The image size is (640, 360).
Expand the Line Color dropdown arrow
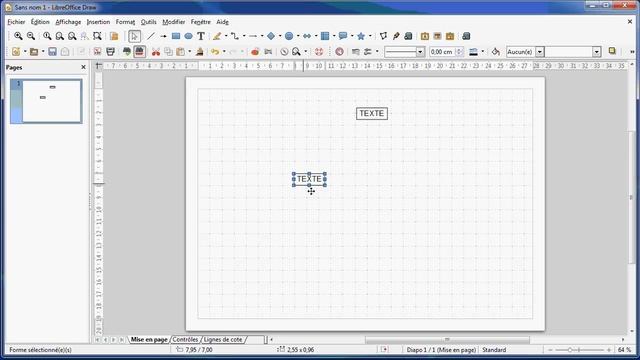click(x=482, y=52)
